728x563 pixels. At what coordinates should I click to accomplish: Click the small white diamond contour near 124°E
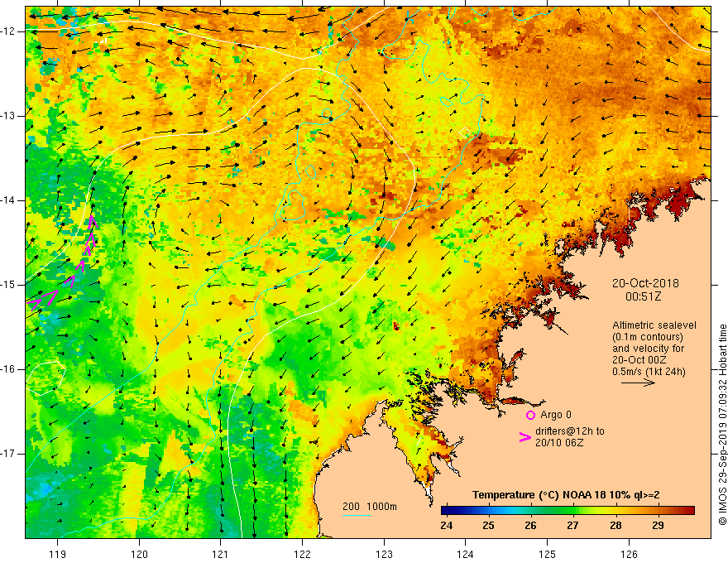464,132
